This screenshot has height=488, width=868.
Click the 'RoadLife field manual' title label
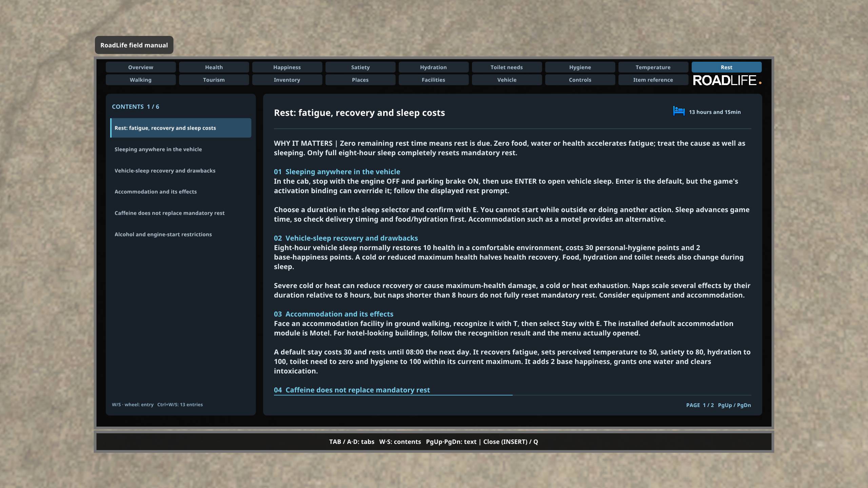point(134,45)
